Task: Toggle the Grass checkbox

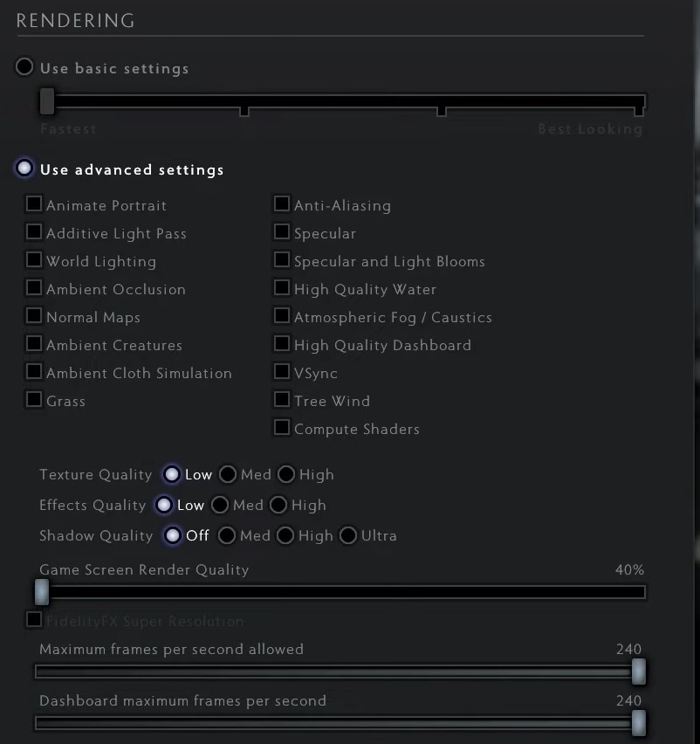Action: [x=34, y=400]
